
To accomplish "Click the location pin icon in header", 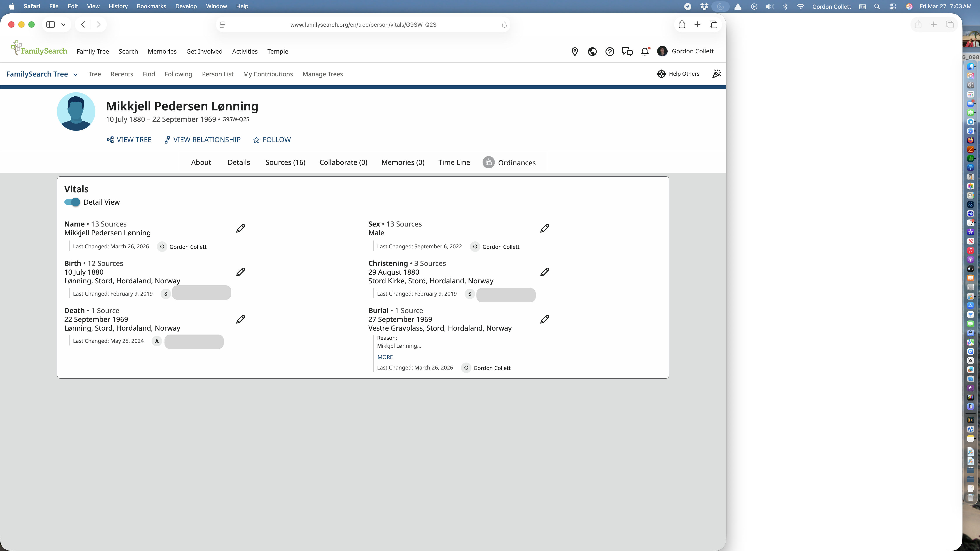I will [x=575, y=51].
